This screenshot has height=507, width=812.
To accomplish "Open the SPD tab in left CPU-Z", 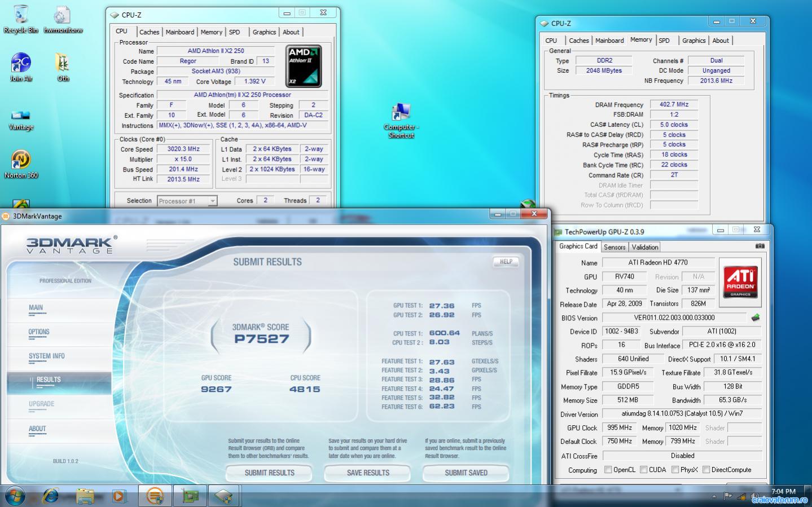I will (x=235, y=32).
